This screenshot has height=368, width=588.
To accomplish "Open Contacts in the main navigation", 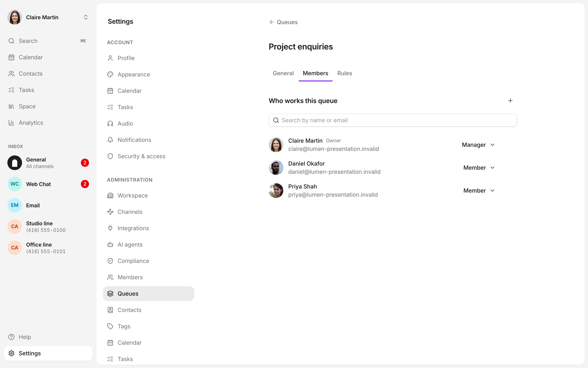I will (x=48, y=74).
